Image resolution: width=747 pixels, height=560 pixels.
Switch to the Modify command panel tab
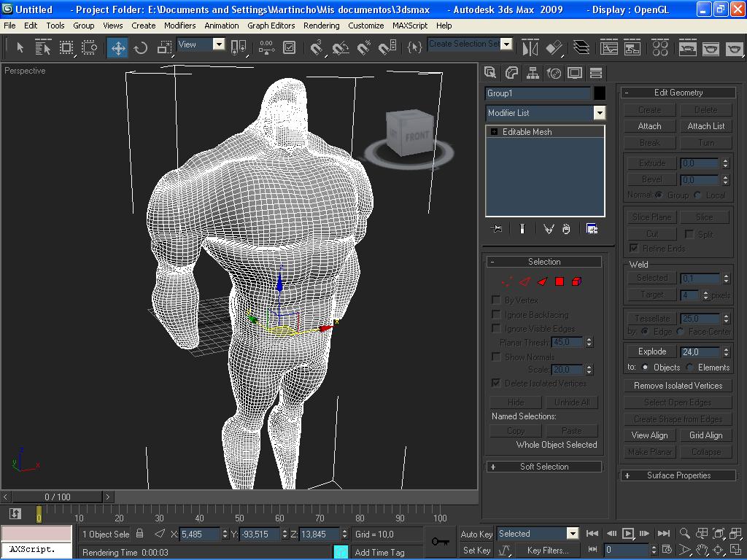coord(511,72)
